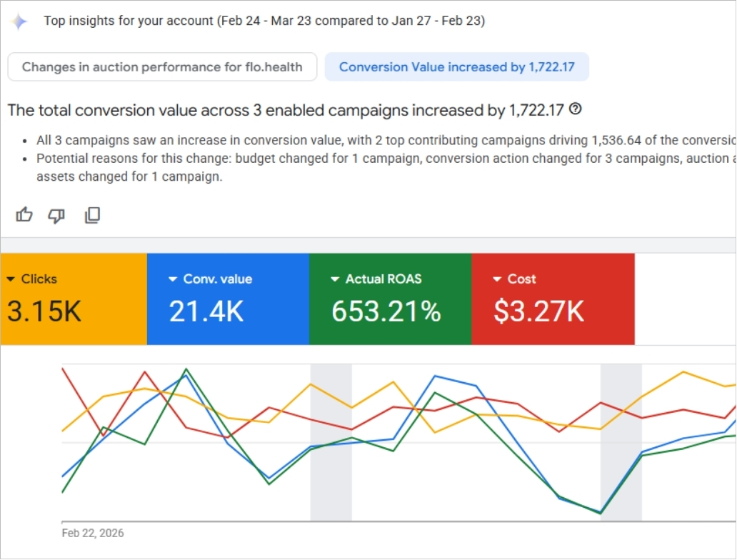Expand the Clicks metric dropdown arrow
This screenshot has width=737, height=560.
pos(10,279)
